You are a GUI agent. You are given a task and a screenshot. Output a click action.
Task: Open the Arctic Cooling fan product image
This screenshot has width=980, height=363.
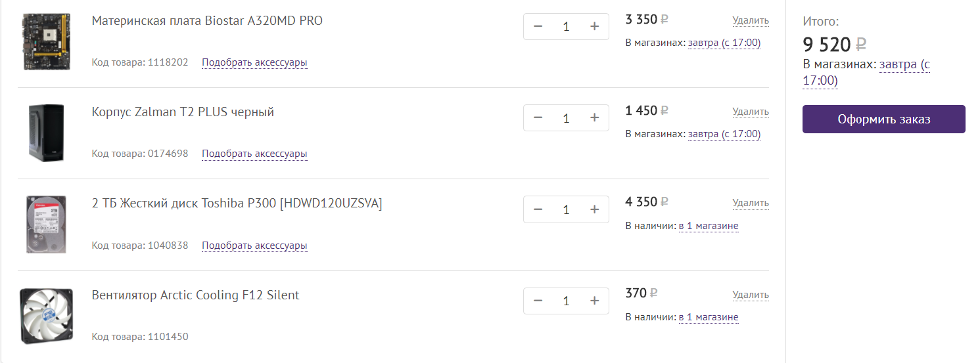[45, 316]
